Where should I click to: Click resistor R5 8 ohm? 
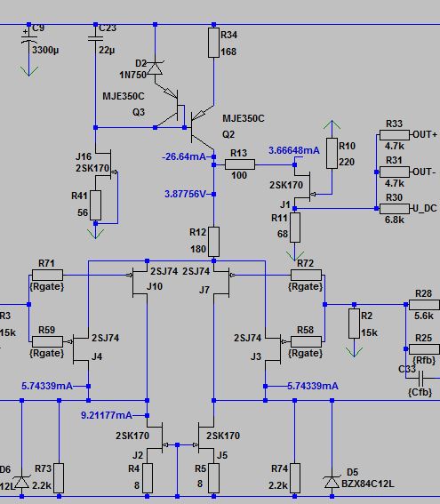213,478
